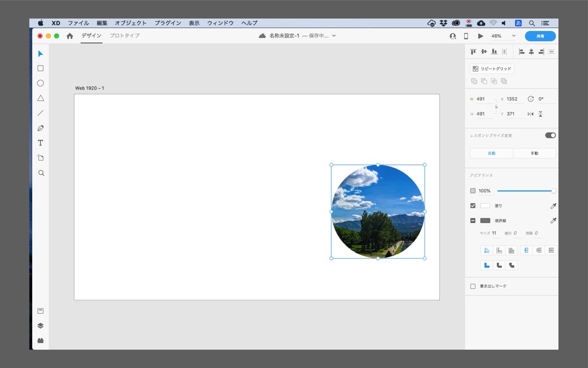Select the Artboard tool
The image size is (588, 368).
click(x=41, y=158)
